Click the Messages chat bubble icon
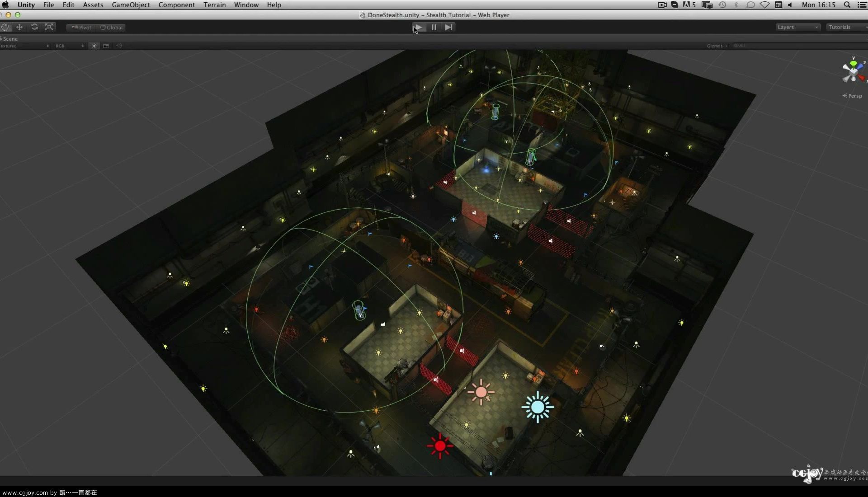 [x=750, y=5]
